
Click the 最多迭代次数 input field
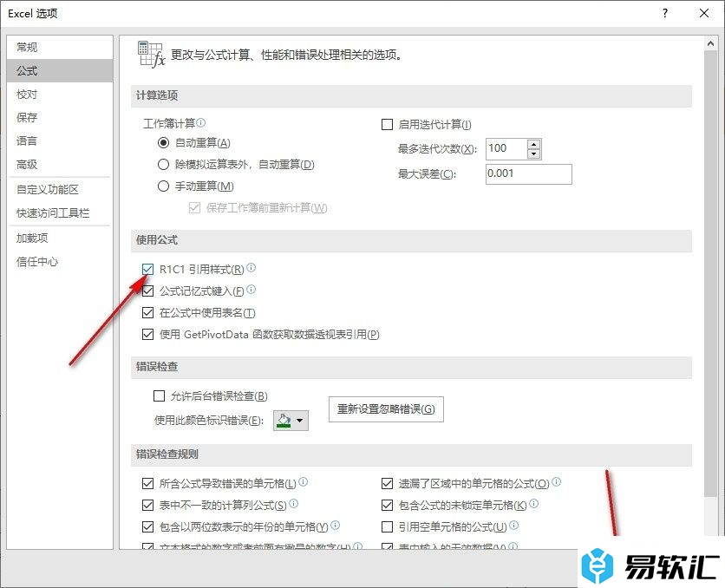coord(506,149)
